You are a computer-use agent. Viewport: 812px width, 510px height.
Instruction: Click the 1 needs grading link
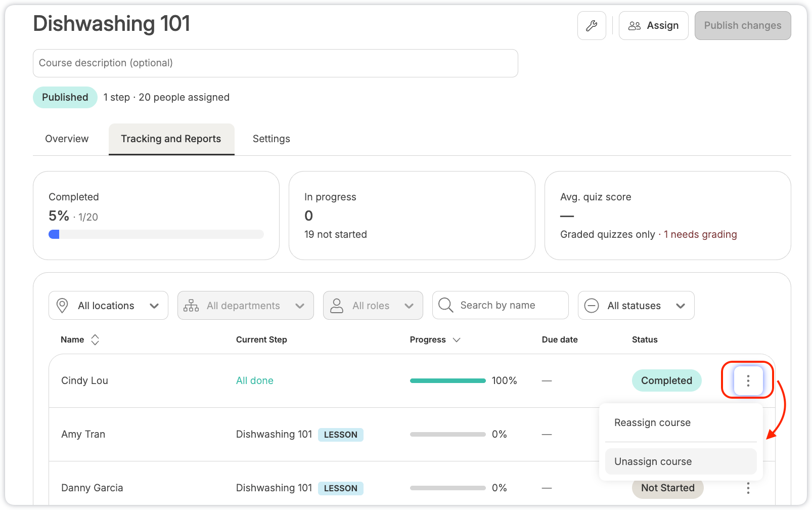point(700,234)
